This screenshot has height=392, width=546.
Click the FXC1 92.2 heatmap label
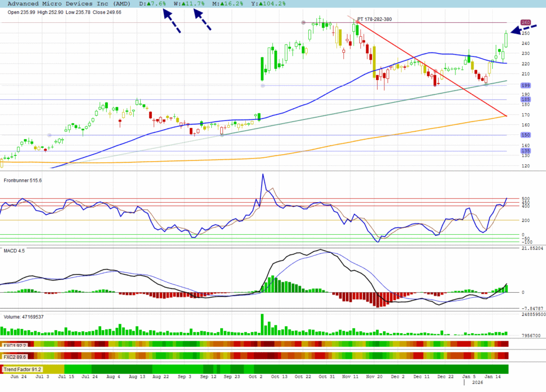[x=15, y=345]
